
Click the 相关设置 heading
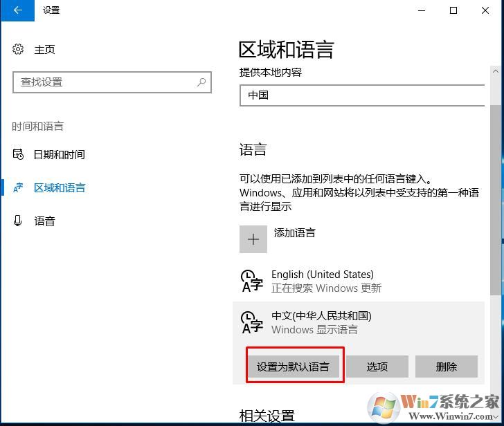267,416
